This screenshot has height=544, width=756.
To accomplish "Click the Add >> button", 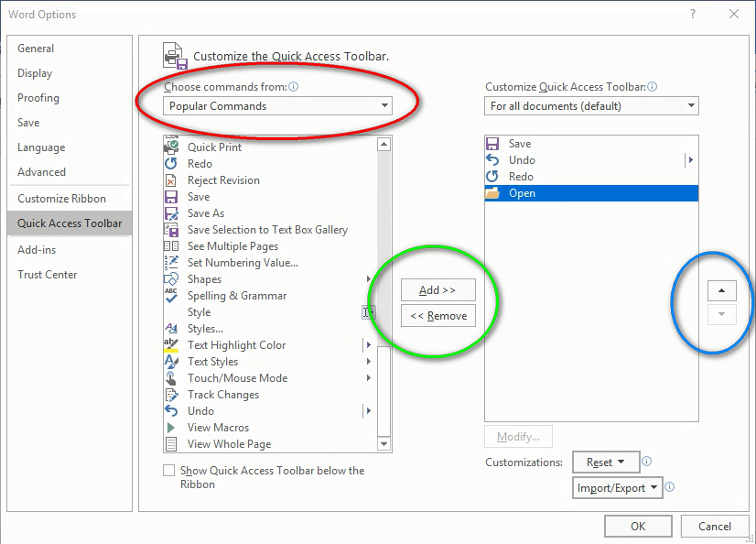I will coord(437,290).
